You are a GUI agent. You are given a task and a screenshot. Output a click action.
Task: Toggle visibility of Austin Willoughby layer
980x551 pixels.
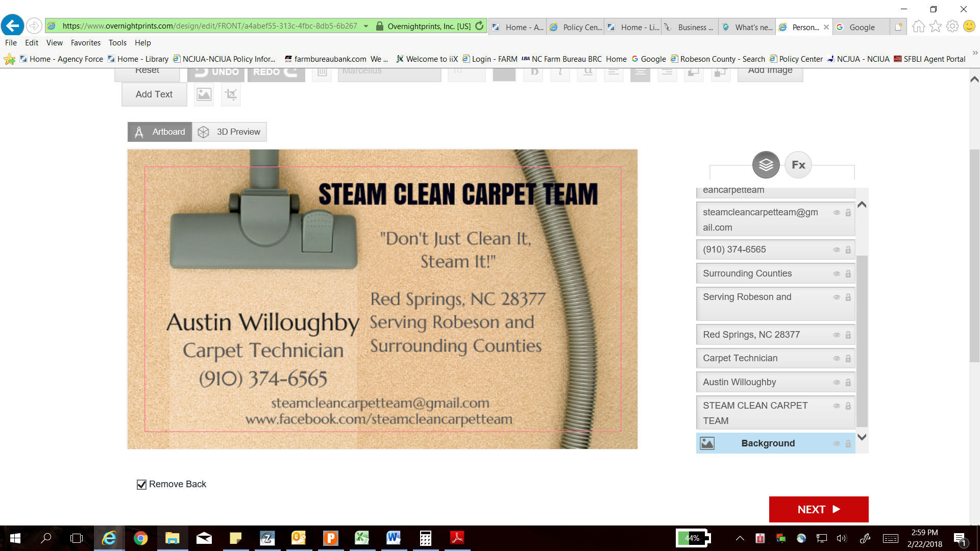tap(837, 382)
